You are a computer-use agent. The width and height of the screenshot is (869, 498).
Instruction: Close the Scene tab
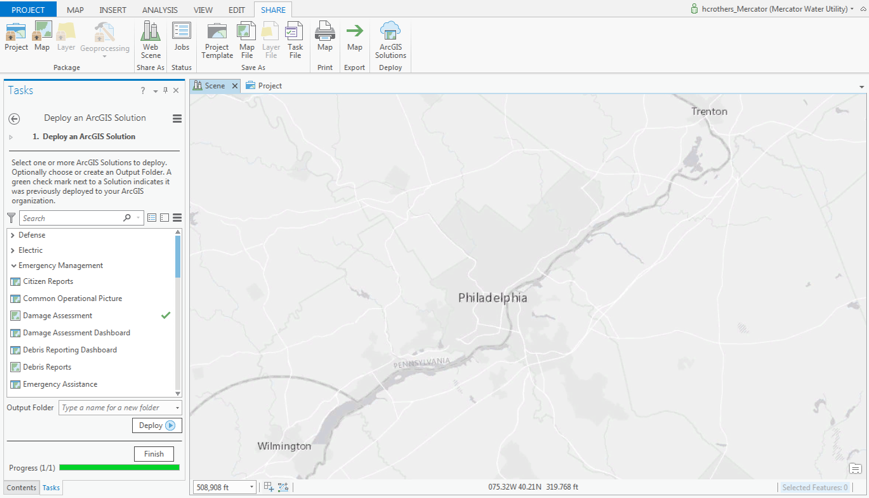click(x=234, y=86)
